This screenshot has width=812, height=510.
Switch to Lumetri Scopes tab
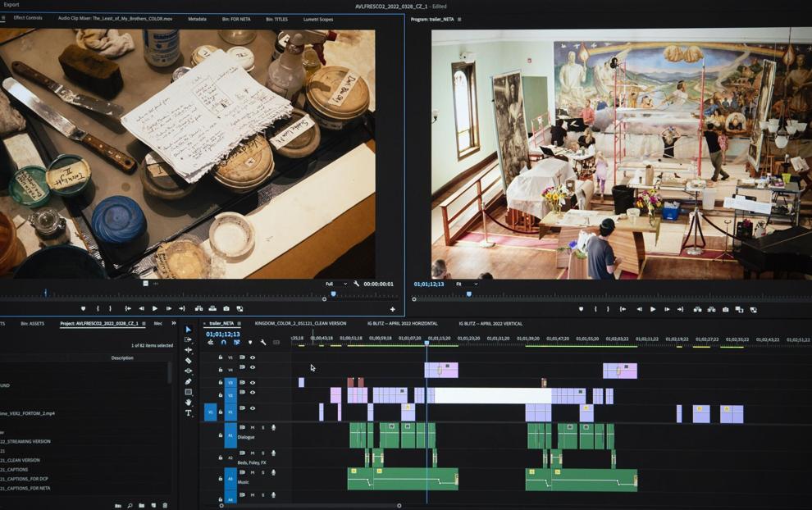click(x=318, y=19)
